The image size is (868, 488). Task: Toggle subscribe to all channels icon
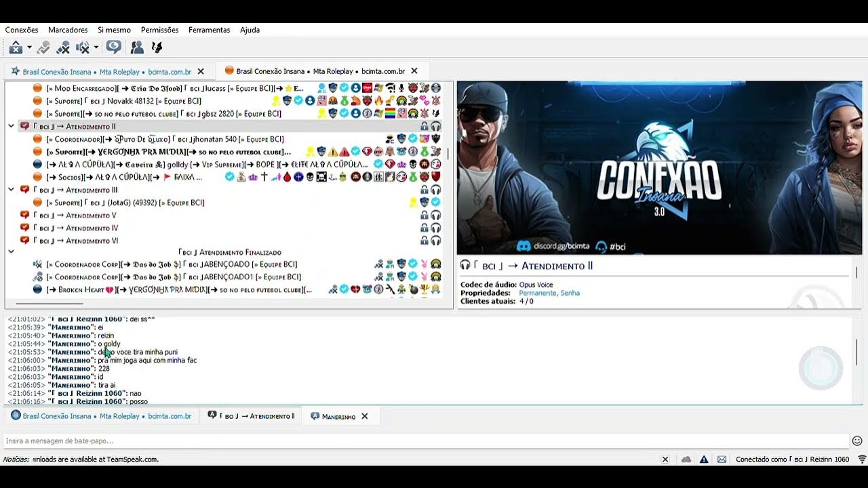click(x=114, y=47)
